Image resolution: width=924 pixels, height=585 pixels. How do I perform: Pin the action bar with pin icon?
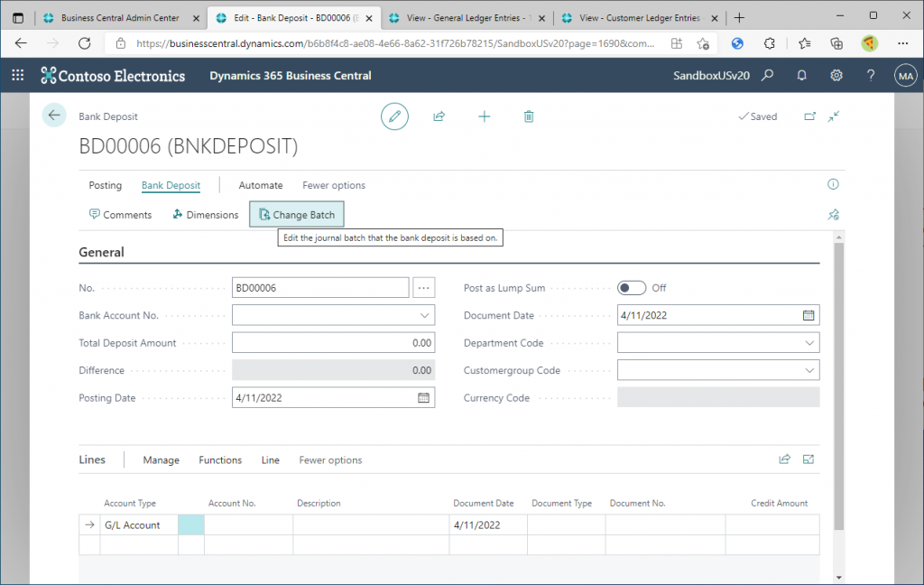[833, 215]
